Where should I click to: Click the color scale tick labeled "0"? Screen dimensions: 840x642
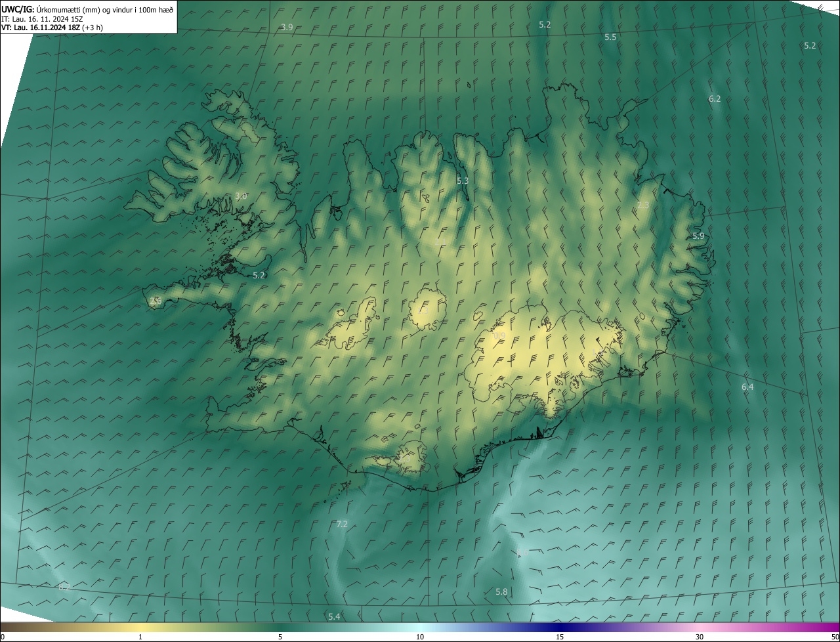(x=3, y=637)
